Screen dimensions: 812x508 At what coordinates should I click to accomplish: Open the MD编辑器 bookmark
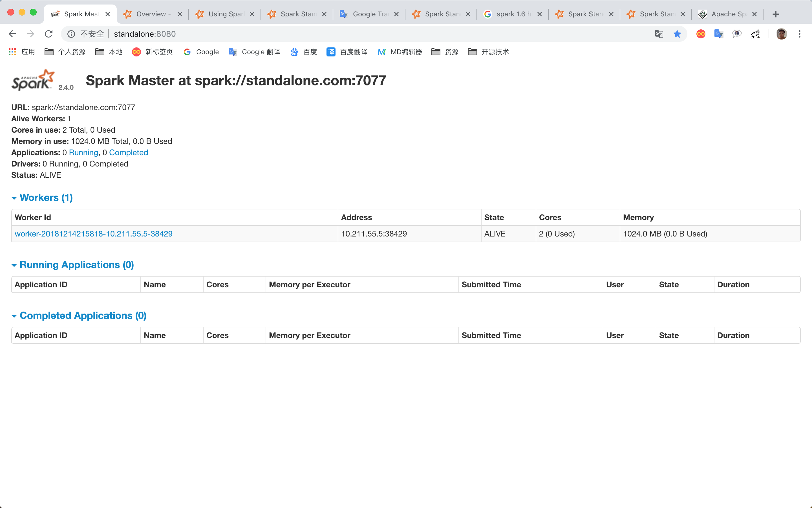(x=400, y=52)
